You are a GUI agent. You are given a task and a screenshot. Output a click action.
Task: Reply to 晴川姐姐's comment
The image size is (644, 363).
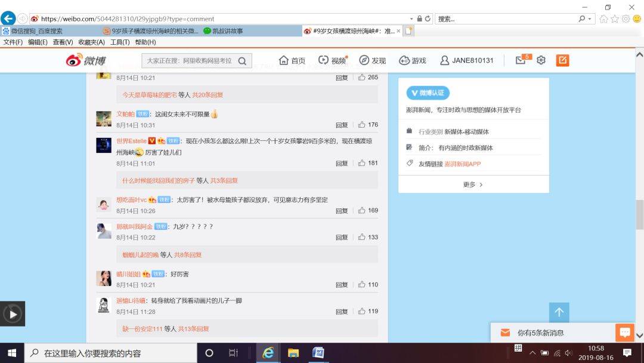pyautogui.click(x=342, y=285)
